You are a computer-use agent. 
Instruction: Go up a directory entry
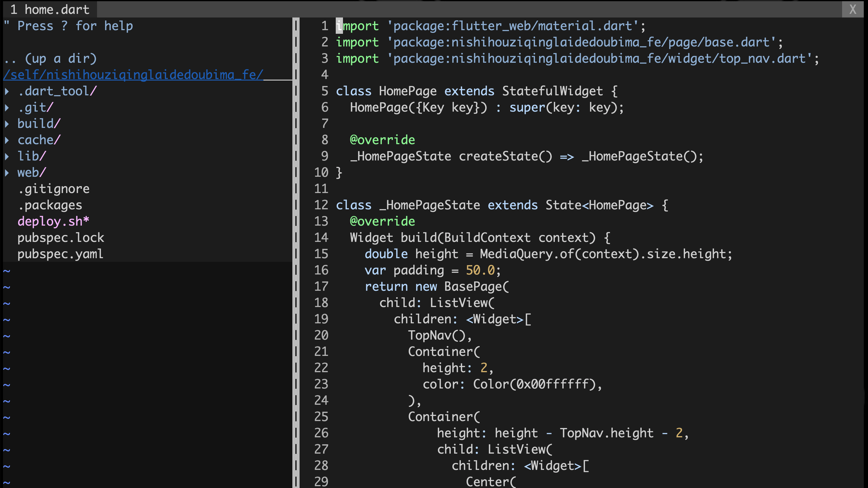(x=51, y=59)
